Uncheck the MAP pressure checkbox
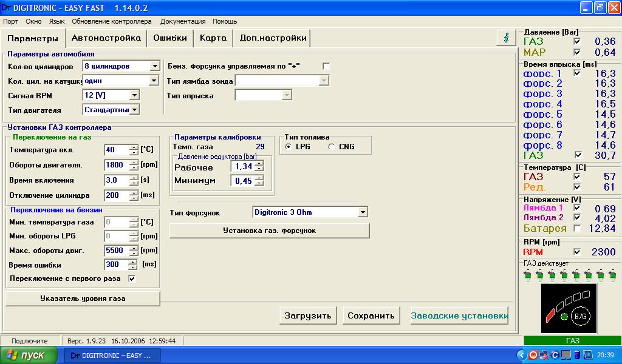622x364 pixels. click(x=577, y=52)
